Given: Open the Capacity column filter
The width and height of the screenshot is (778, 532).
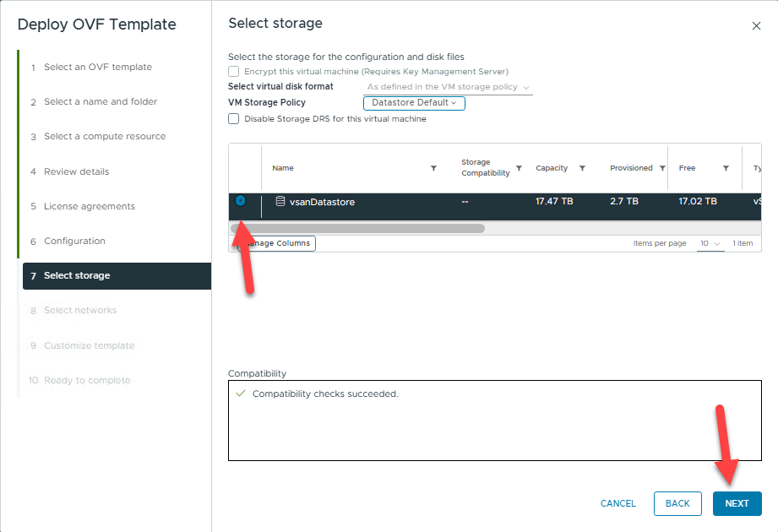Looking at the screenshot, I should [x=582, y=168].
